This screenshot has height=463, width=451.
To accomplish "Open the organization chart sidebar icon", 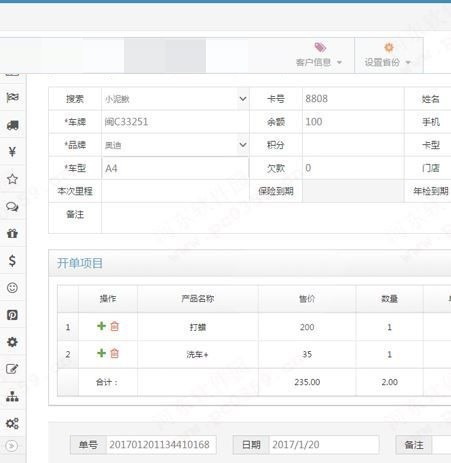I will pyautogui.click(x=12, y=396).
